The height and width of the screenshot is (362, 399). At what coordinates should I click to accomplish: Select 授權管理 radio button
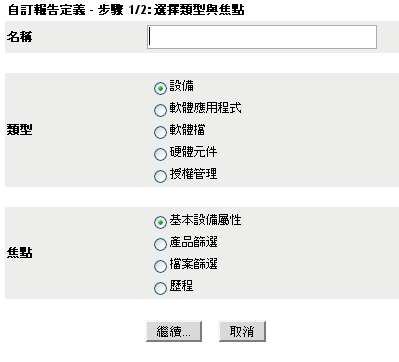160,176
